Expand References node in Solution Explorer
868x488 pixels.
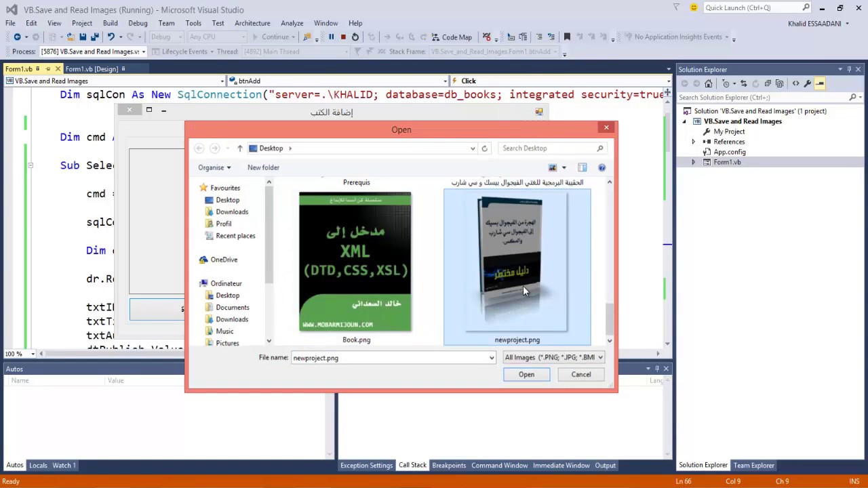693,142
